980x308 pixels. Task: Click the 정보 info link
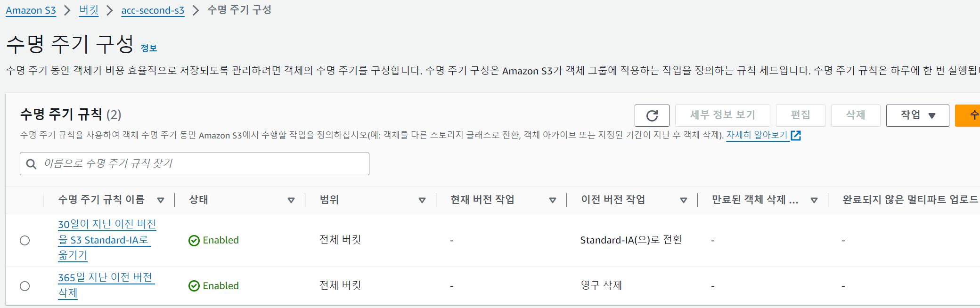click(149, 48)
